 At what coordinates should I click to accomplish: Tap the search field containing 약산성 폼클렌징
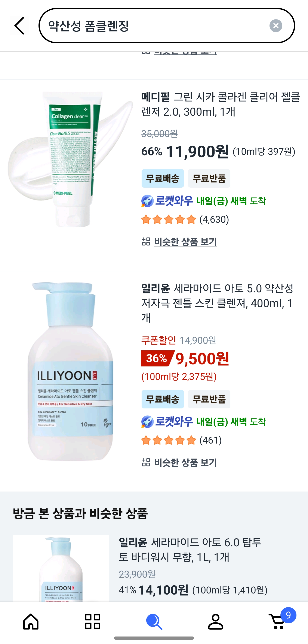167,26
